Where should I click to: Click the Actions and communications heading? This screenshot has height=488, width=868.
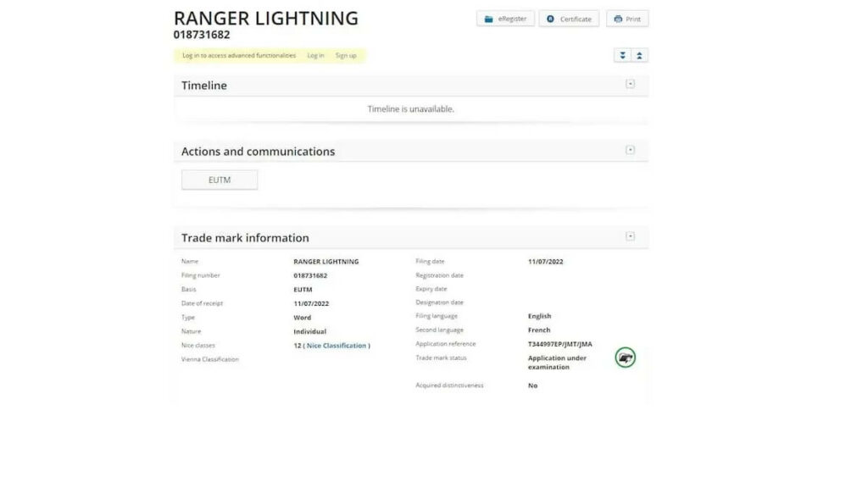tap(258, 152)
